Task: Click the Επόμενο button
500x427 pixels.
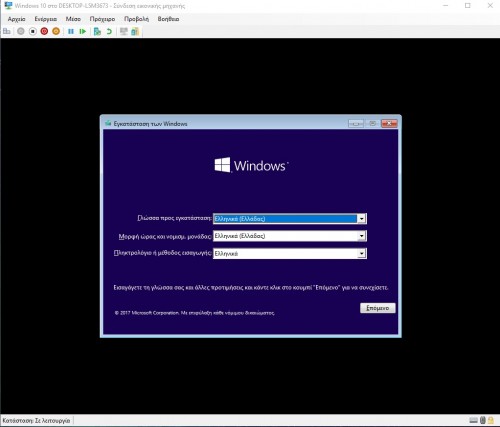Action: pyautogui.click(x=378, y=308)
